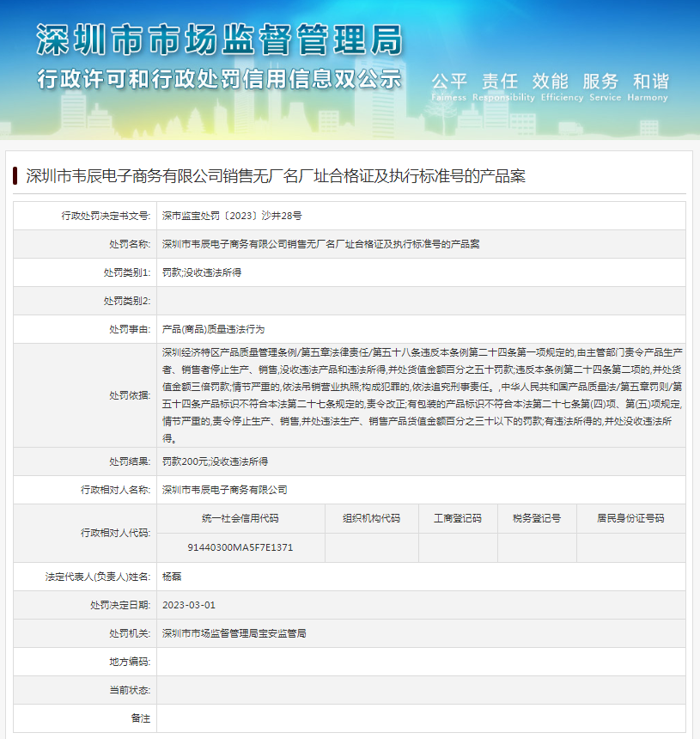Click the 组织机构代码 column header
Viewport: 700px width, 739px height.
pos(371,518)
